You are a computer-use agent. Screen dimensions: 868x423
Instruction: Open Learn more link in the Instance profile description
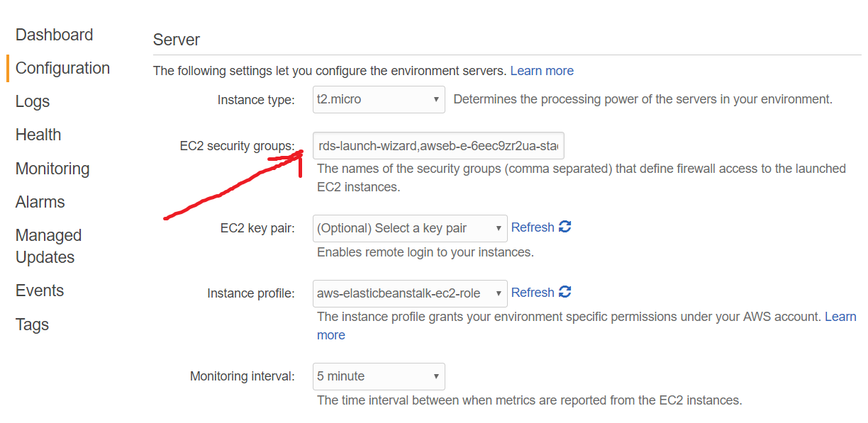[840, 317]
